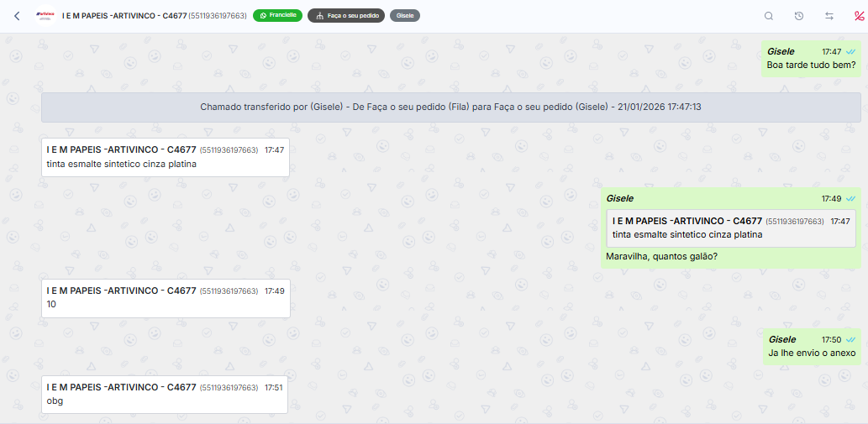Image resolution: width=868 pixels, height=424 pixels.
Task: Click the 'Faça o seu pedido' queue tag
Action: [x=346, y=16]
